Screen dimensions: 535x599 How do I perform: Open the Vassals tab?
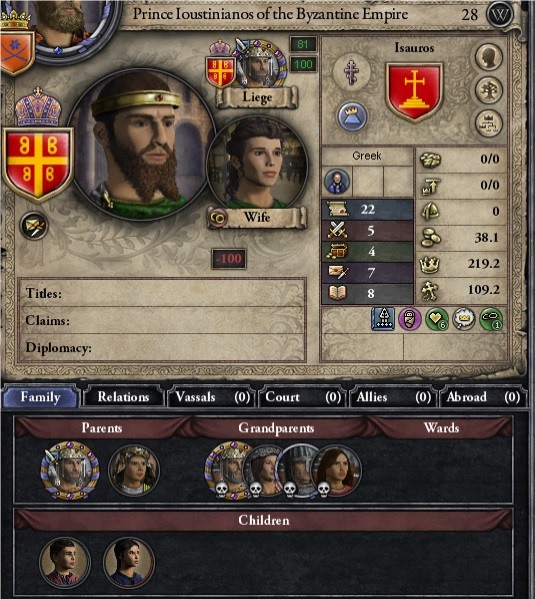[x=212, y=397]
